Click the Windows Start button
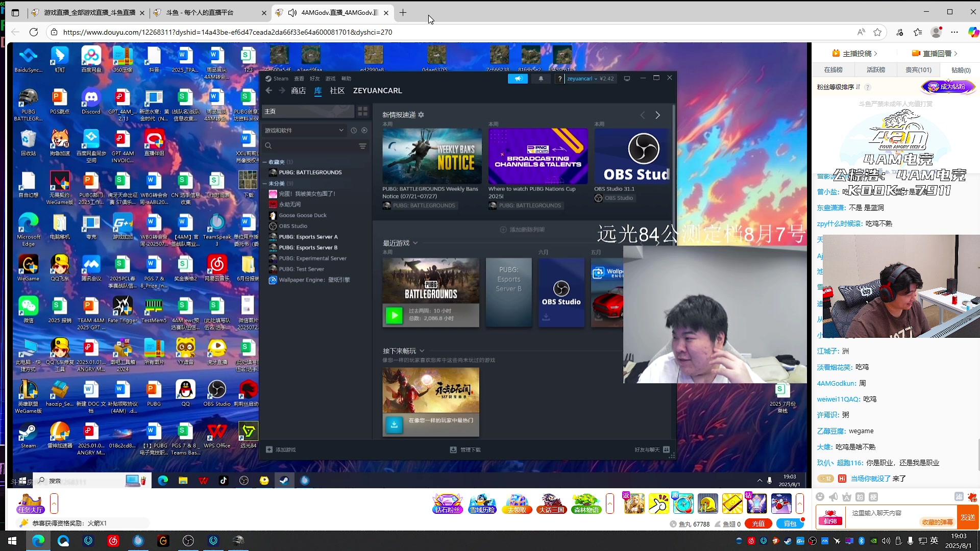This screenshot has width=980, height=551. (x=12, y=541)
